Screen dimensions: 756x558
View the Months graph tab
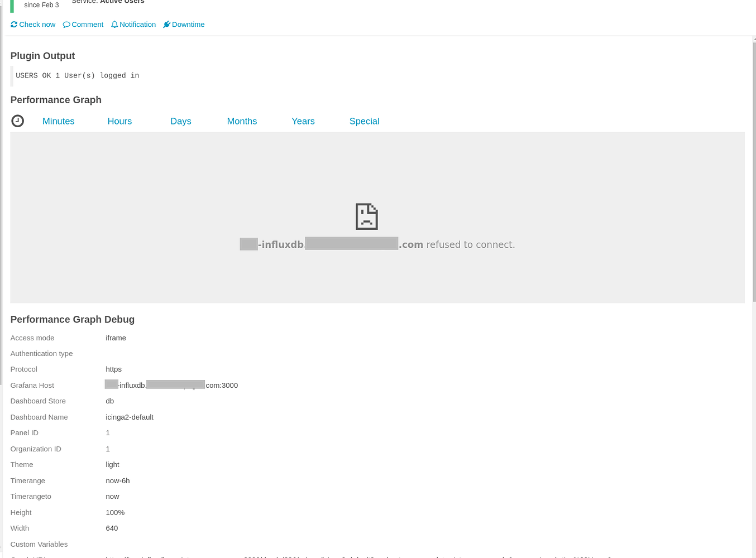(x=242, y=121)
